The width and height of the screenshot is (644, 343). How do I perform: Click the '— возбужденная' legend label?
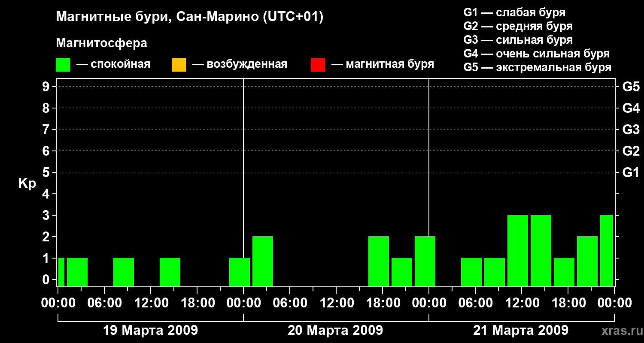(240, 64)
